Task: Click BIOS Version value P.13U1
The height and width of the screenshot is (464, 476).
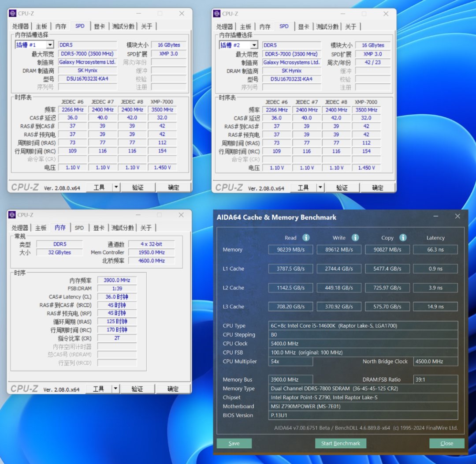Action: pyautogui.click(x=363, y=415)
